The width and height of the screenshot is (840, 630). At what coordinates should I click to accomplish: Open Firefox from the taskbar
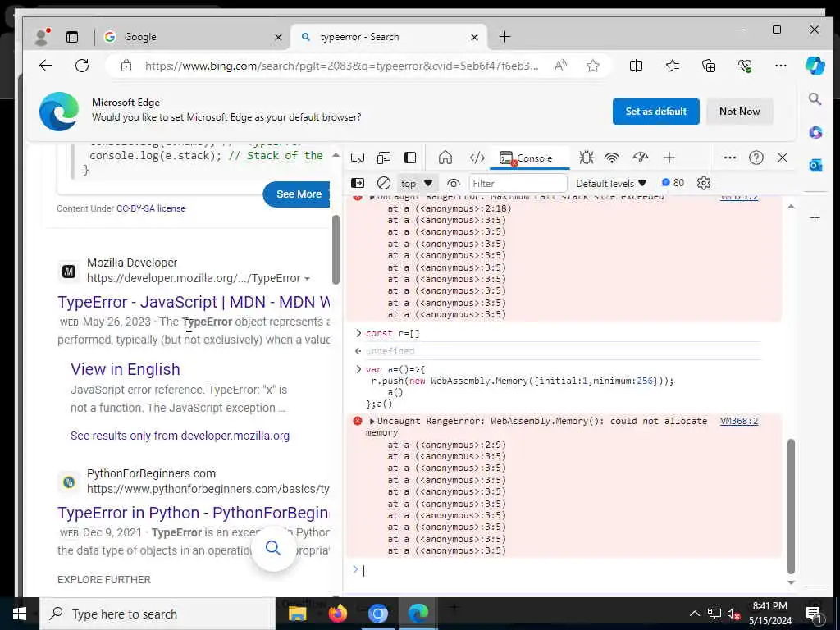pyautogui.click(x=337, y=614)
